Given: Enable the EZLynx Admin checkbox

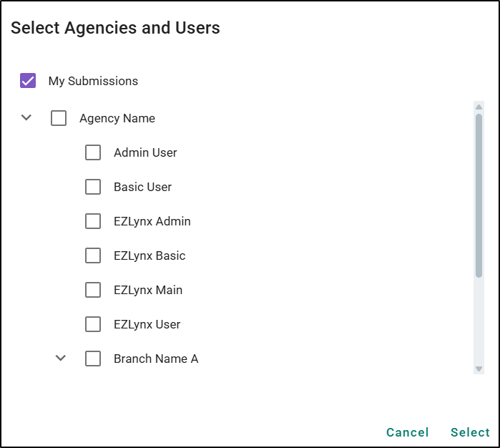Looking at the screenshot, I should [93, 221].
